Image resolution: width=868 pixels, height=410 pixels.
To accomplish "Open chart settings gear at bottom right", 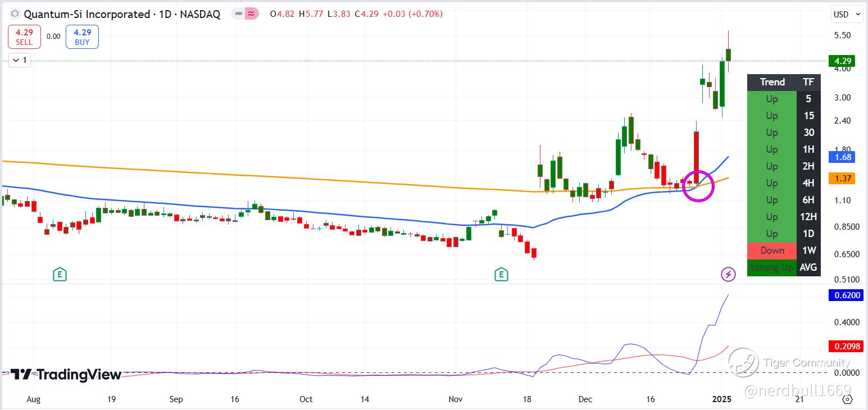I will tap(848, 399).
